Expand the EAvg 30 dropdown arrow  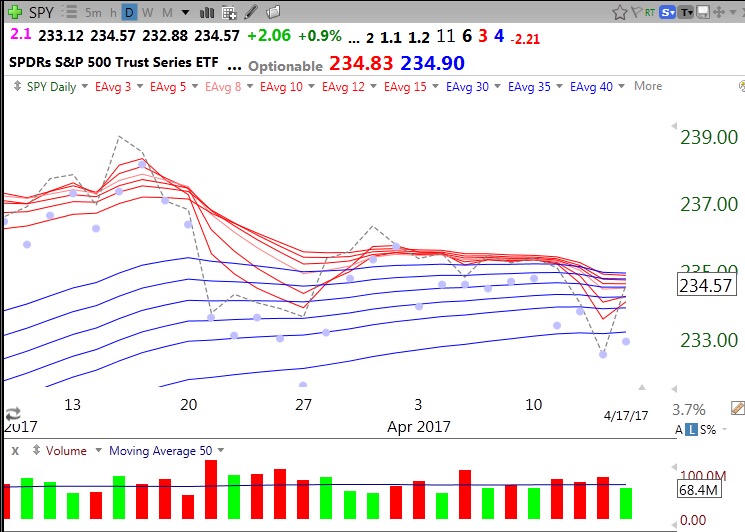pos(497,86)
